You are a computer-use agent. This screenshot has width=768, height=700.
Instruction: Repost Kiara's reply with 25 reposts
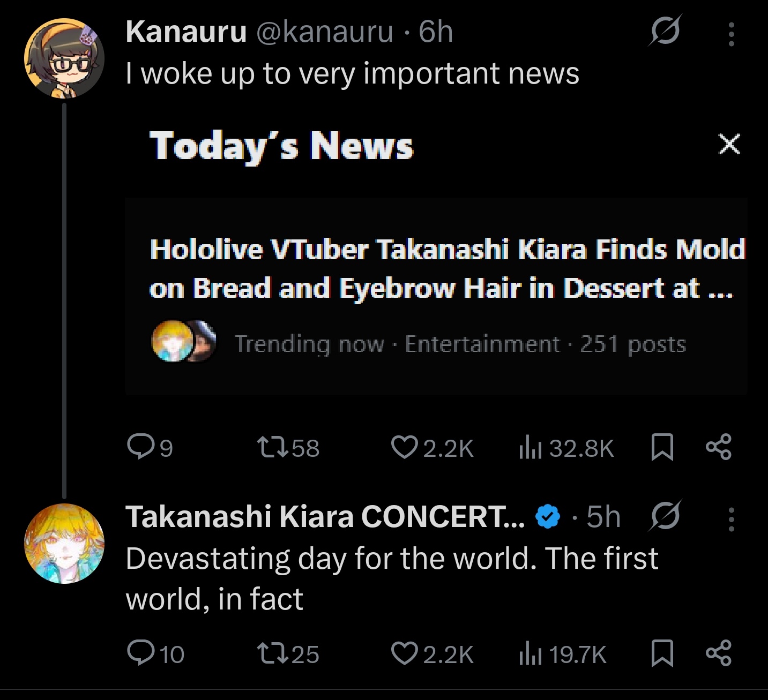click(288, 653)
